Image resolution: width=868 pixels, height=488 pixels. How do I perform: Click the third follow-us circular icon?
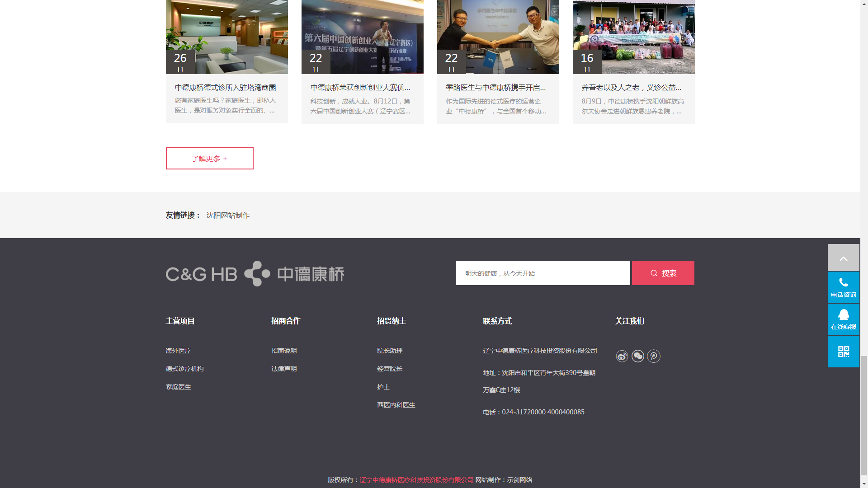(654, 356)
